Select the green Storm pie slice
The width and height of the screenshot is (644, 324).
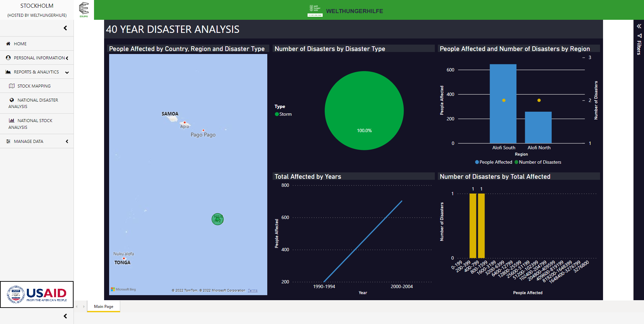pos(364,111)
